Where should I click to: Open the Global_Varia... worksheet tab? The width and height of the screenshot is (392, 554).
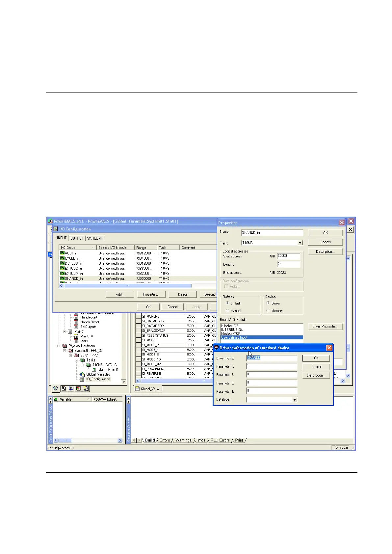pyautogui.click(x=148, y=389)
